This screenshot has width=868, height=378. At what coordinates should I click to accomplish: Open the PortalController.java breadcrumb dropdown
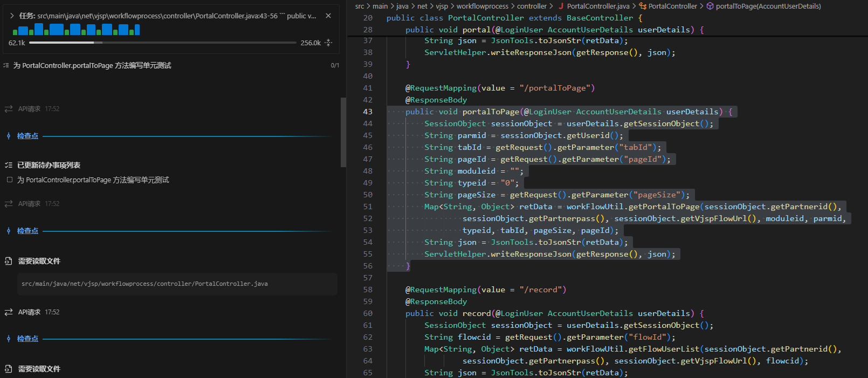click(x=598, y=6)
